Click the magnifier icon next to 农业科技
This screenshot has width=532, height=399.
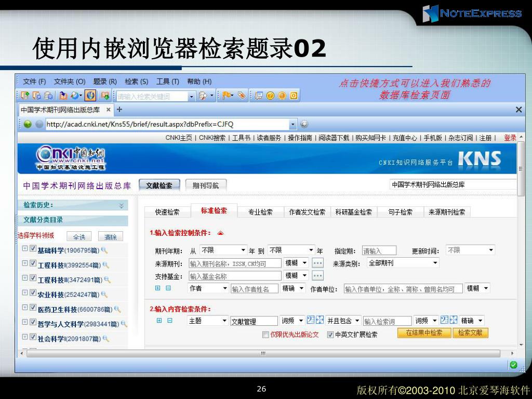tap(104, 295)
